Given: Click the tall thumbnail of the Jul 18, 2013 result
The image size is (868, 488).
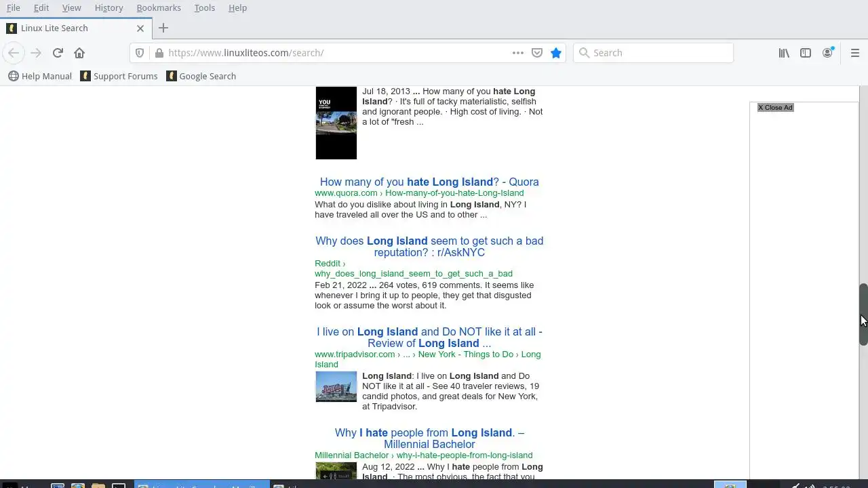Looking at the screenshot, I should (x=336, y=123).
